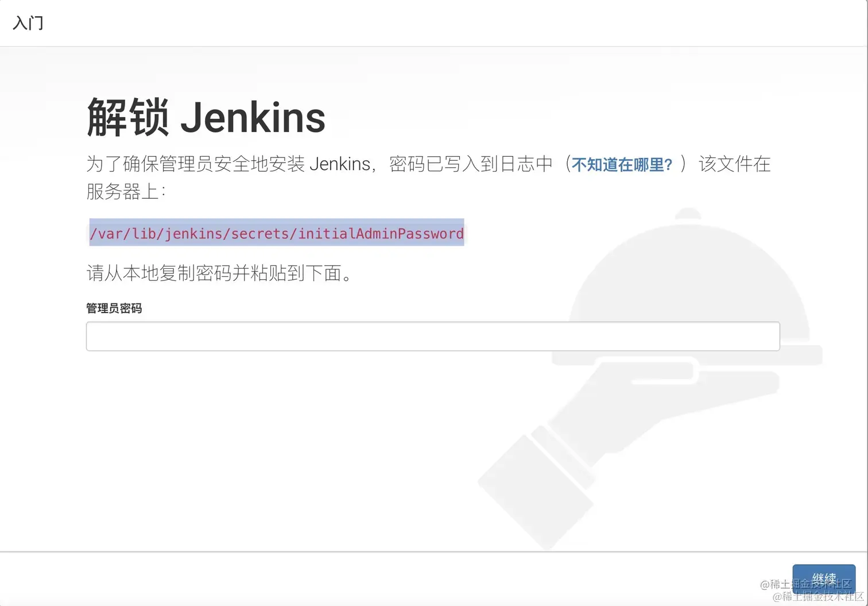This screenshot has height=606, width=868.
Task: Click the 密码已写入到日志中 phrase
Action: click(471, 164)
